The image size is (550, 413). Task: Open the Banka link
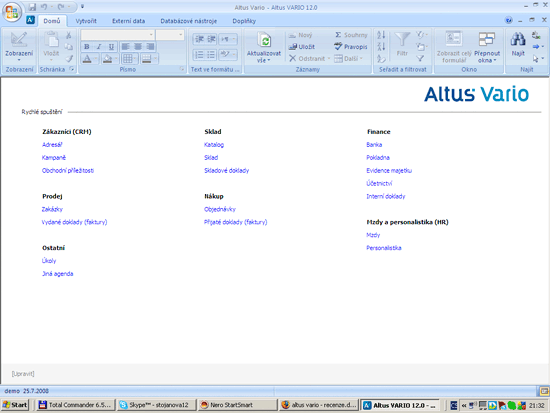(x=374, y=145)
